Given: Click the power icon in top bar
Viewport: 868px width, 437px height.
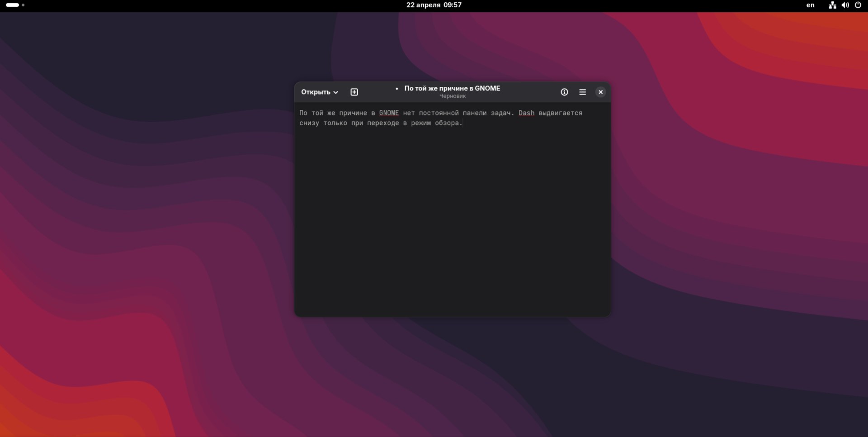Looking at the screenshot, I should point(858,5).
